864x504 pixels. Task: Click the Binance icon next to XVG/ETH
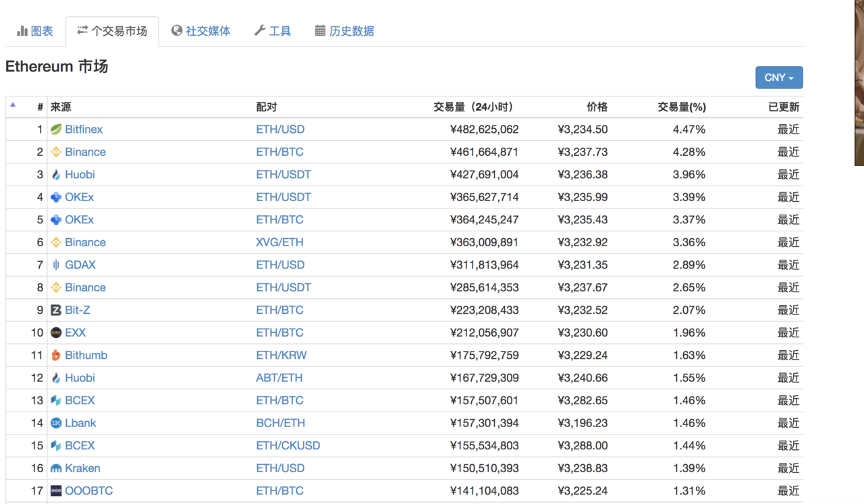[x=56, y=242]
